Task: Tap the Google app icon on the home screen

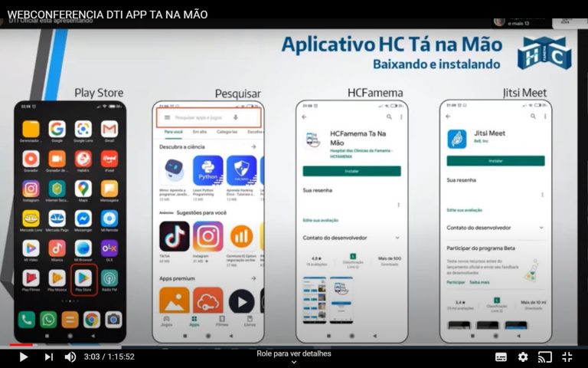Action: coord(57,129)
